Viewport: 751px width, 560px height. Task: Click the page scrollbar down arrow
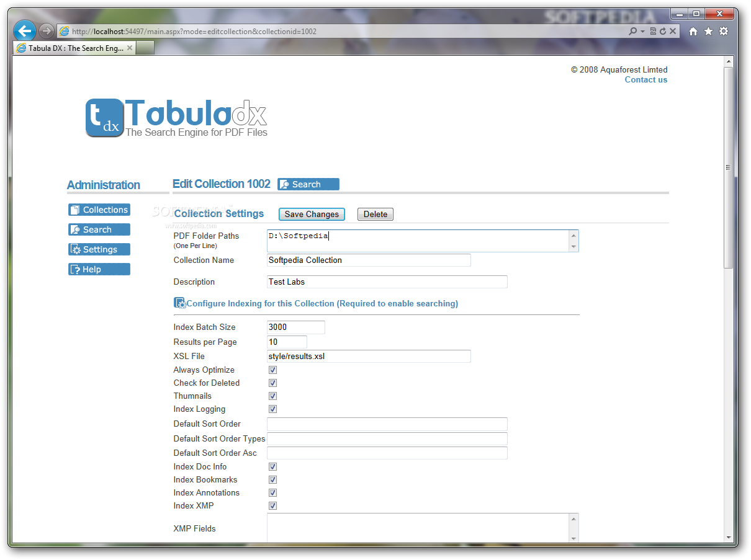[x=729, y=538]
